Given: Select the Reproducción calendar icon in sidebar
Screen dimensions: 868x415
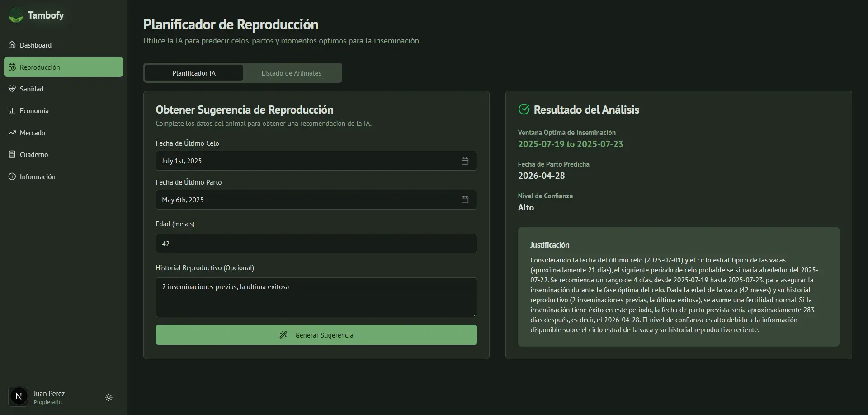Looking at the screenshot, I should point(12,67).
